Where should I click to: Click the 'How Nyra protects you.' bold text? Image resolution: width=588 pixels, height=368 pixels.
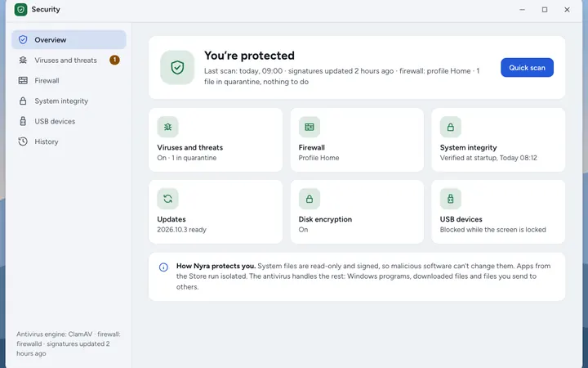pos(216,266)
